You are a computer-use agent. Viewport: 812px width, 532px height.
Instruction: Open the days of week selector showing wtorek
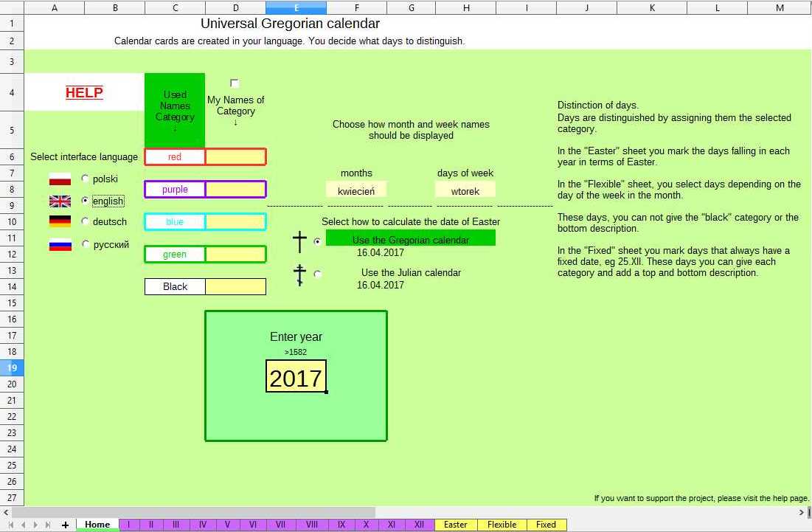pyautogui.click(x=465, y=190)
